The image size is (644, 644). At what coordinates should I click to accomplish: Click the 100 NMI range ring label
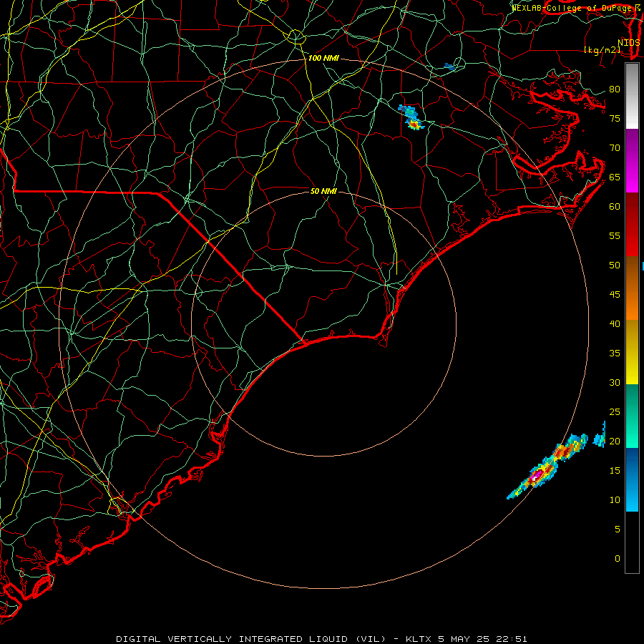point(323,59)
